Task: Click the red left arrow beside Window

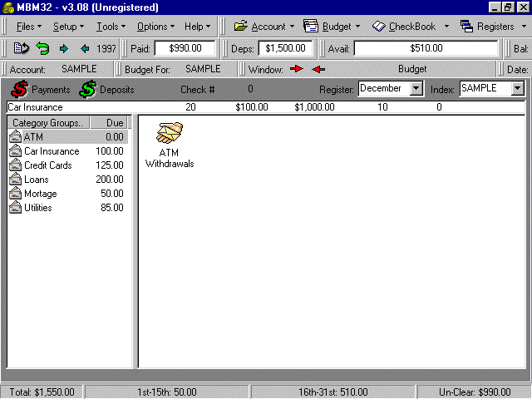Action: click(x=318, y=69)
